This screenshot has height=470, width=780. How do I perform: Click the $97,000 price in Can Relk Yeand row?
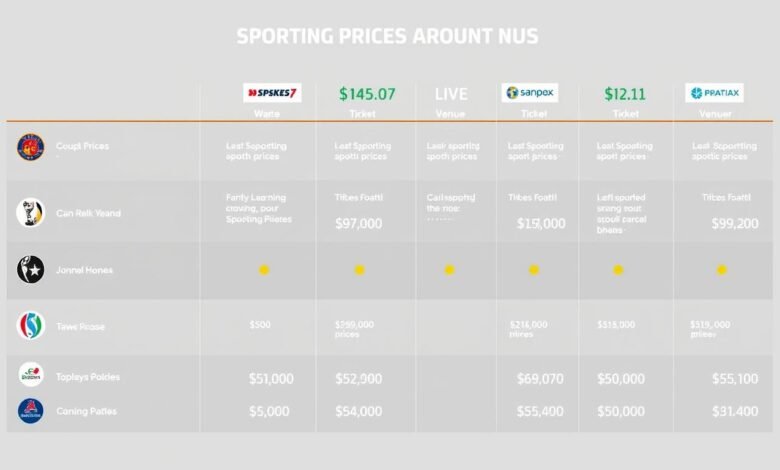[359, 224]
